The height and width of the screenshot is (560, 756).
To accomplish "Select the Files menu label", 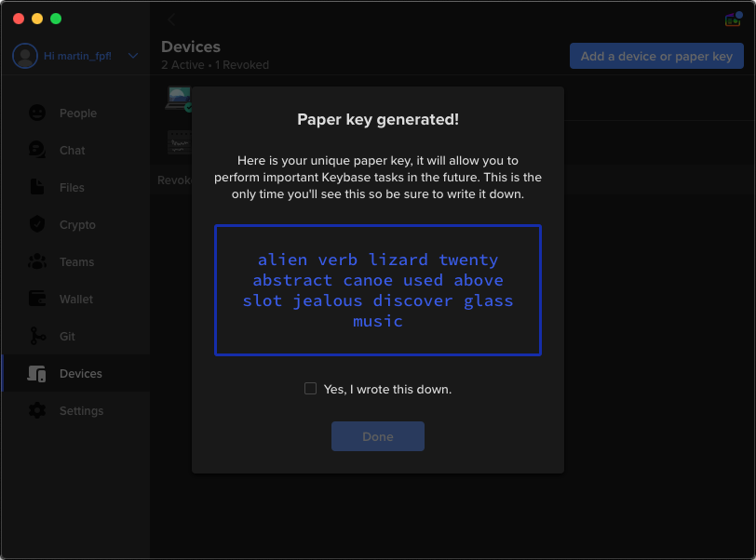I will [72, 187].
